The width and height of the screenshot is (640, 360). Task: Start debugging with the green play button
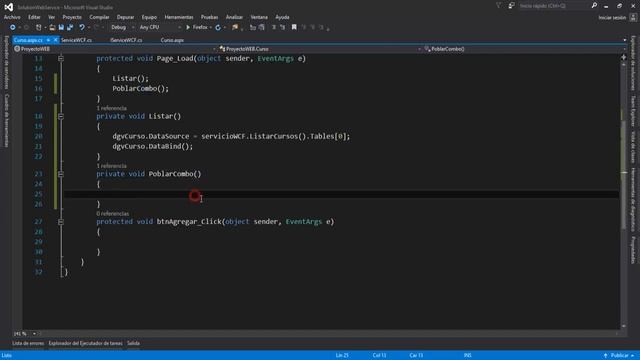coord(188,27)
